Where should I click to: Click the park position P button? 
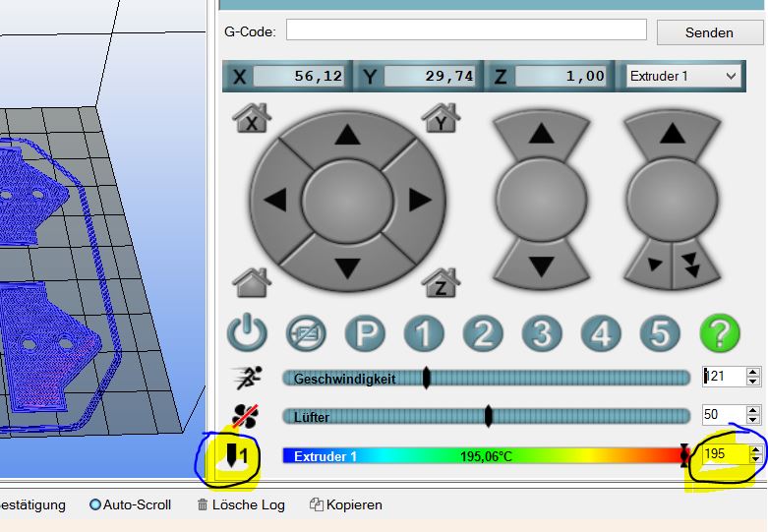(x=365, y=334)
